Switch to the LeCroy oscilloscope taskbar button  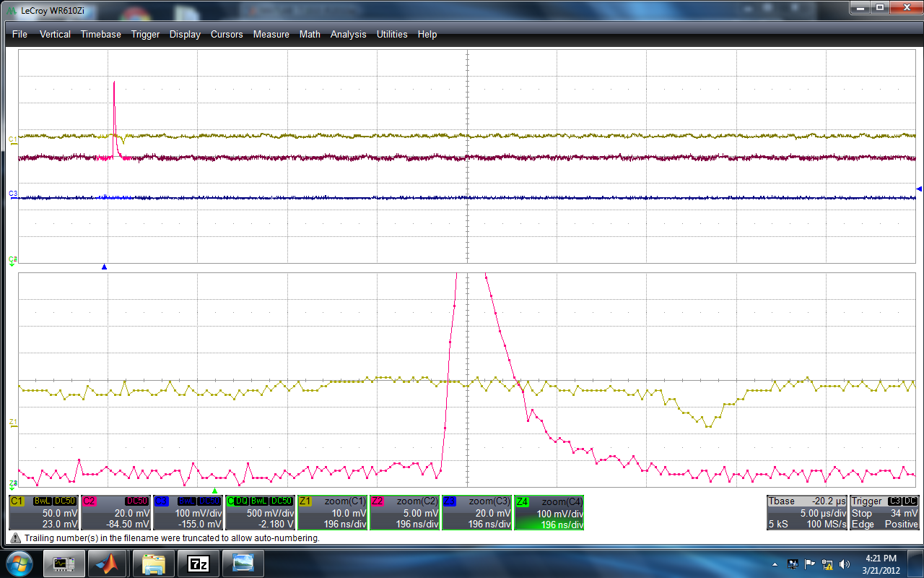click(x=65, y=563)
